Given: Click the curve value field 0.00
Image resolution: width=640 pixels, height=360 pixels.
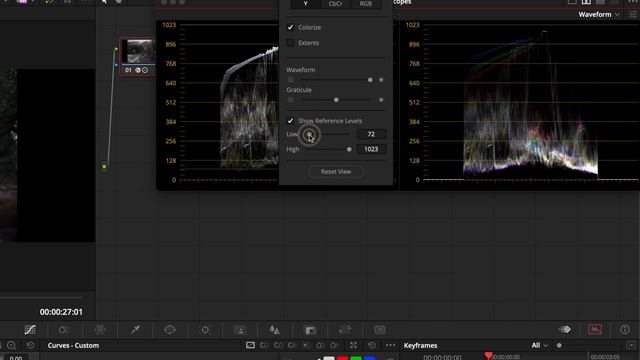Looking at the screenshot, I should pyautogui.click(x=16, y=358).
